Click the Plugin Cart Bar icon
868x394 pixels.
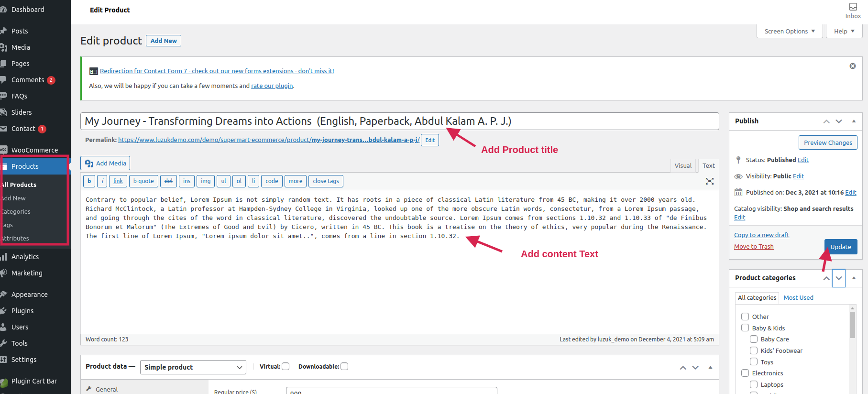[4, 382]
